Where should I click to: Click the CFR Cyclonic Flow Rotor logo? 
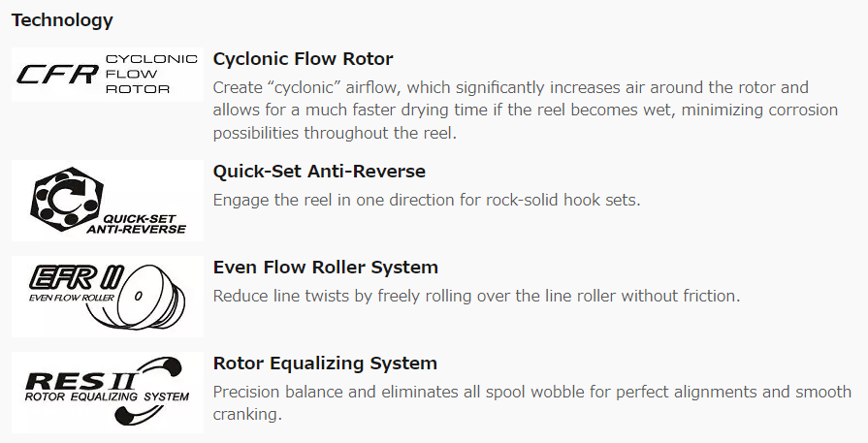(x=108, y=74)
